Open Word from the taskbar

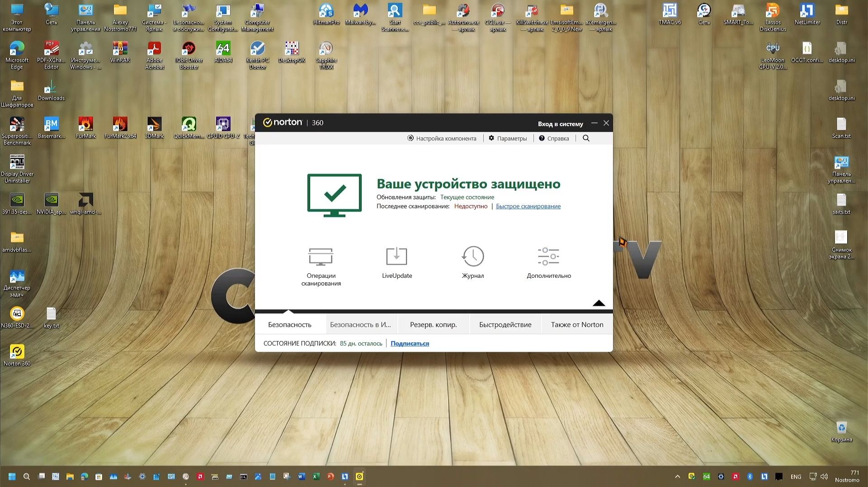(302, 477)
